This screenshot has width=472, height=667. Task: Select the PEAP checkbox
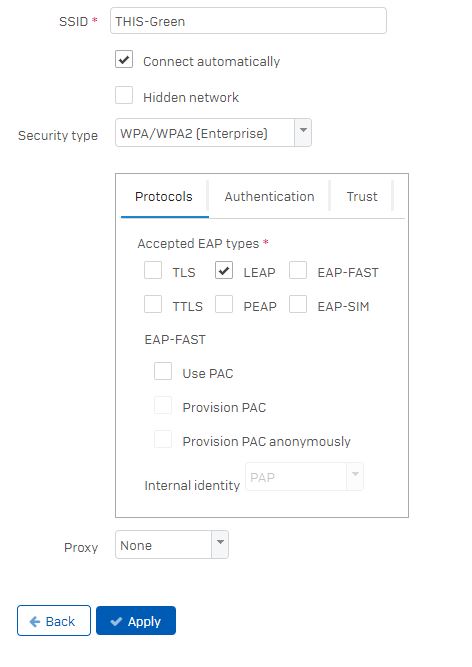tap(224, 304)
